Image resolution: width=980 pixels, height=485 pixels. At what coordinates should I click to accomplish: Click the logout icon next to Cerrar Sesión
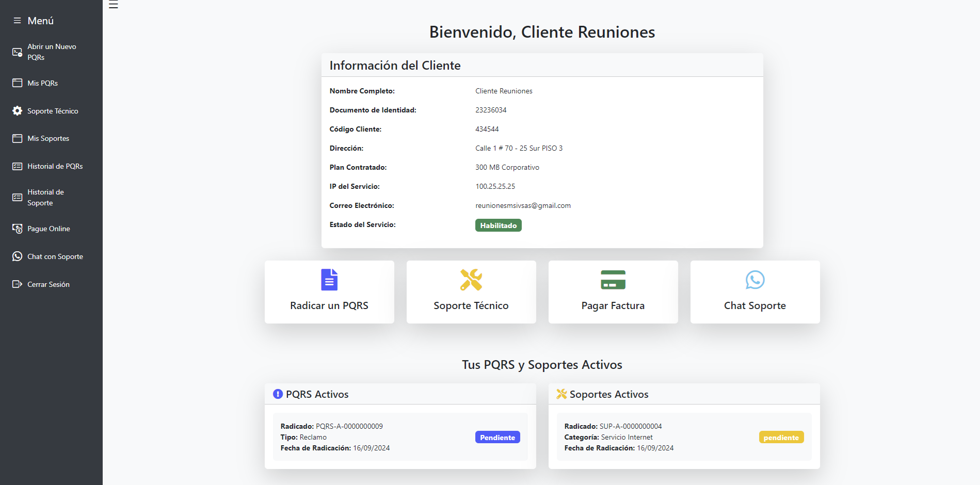pyautogui.click(x=17, y=284)
